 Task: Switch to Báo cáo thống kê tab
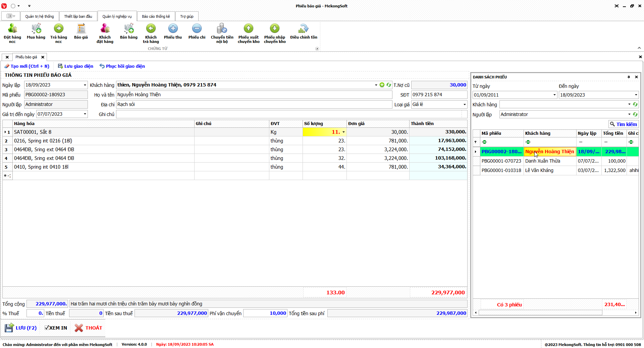(x=156, y=16)
